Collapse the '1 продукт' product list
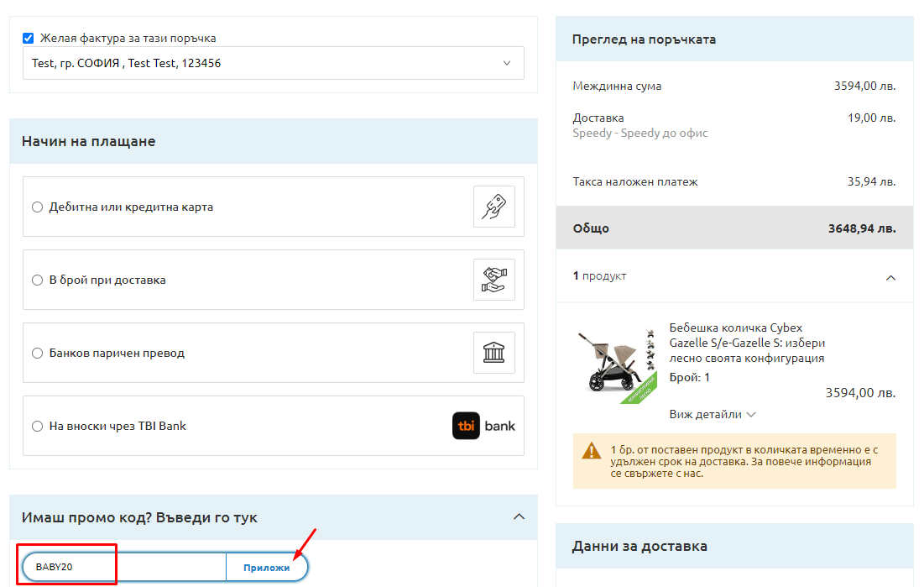This screenshot has height=587, width=924. pos(890,276)
